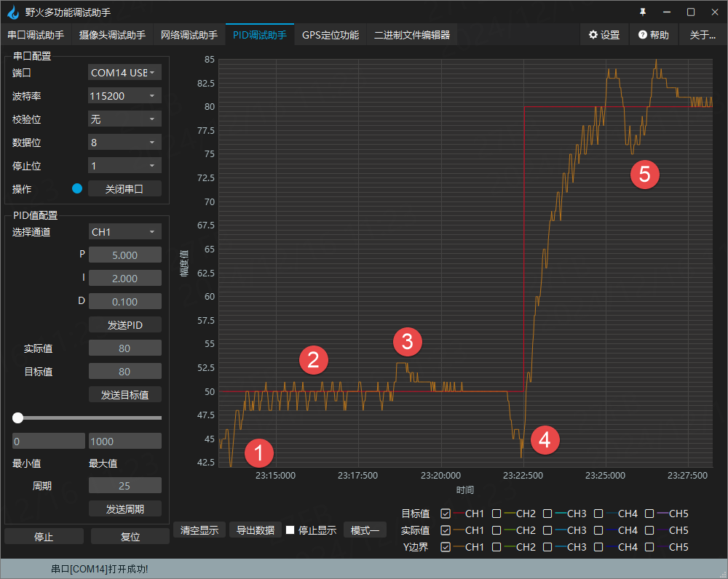Click the 清空显示 button
The height and width of the screenshot is (579, 728).
click(x=199, y=530)
